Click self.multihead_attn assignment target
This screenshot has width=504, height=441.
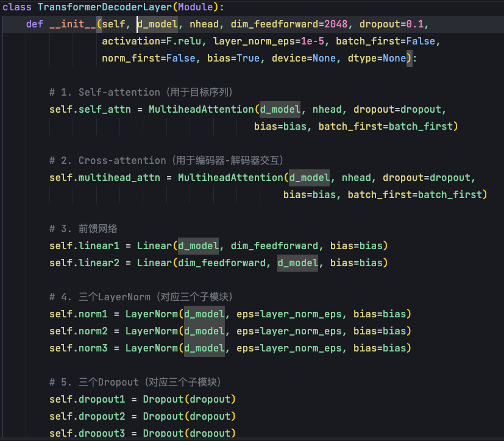pyautogui.click(x=105, y=177)
